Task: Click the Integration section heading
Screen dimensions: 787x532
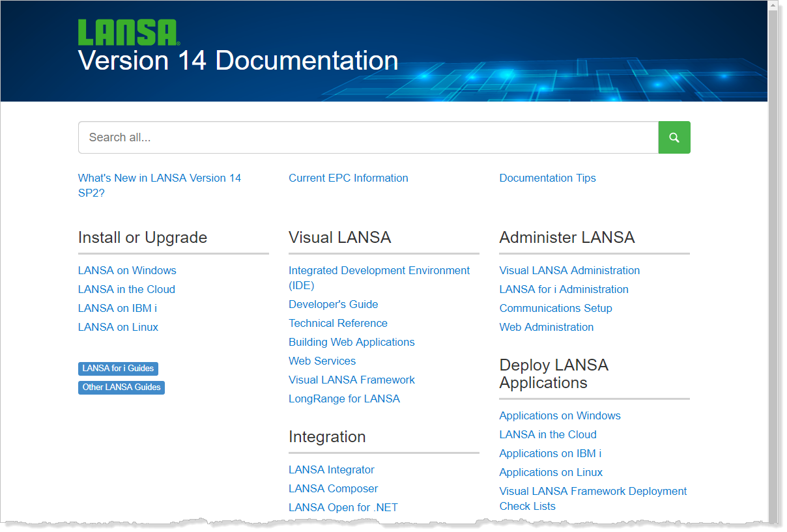Action: 327,437
